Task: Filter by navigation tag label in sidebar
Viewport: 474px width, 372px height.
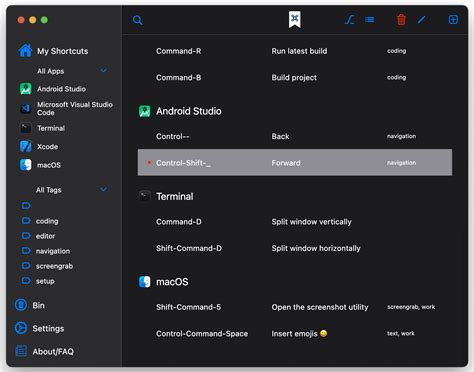Action: coord(53,251)
